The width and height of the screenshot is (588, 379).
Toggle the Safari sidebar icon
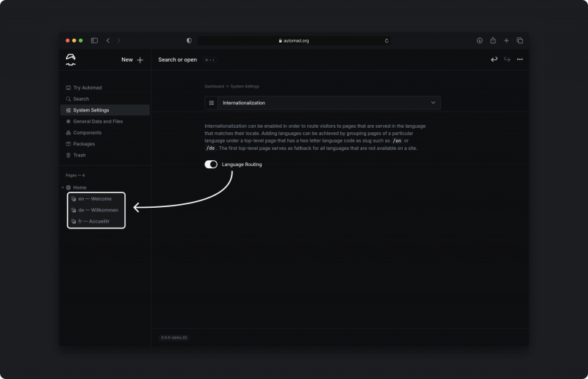(x=94, y=40)
